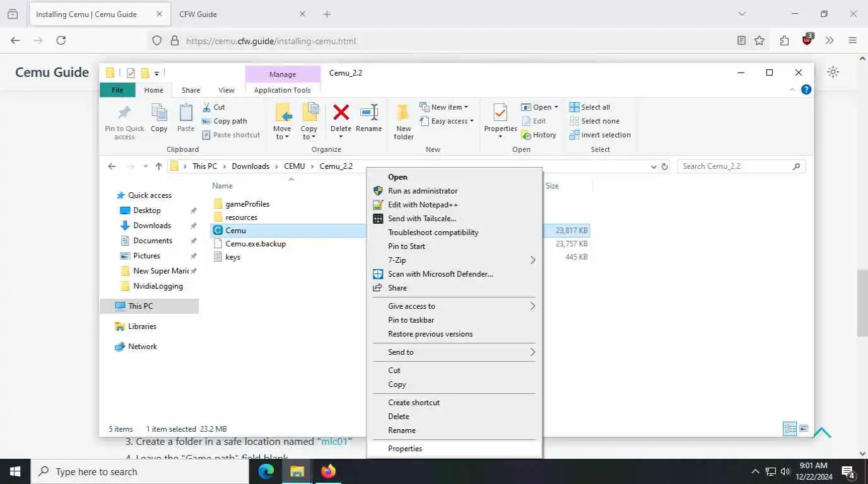The height and width of the screenshot is (484, 868).
Task: Click the Cut scissors ribbon button
Action: pyautogui.click(x=214, y=107)
